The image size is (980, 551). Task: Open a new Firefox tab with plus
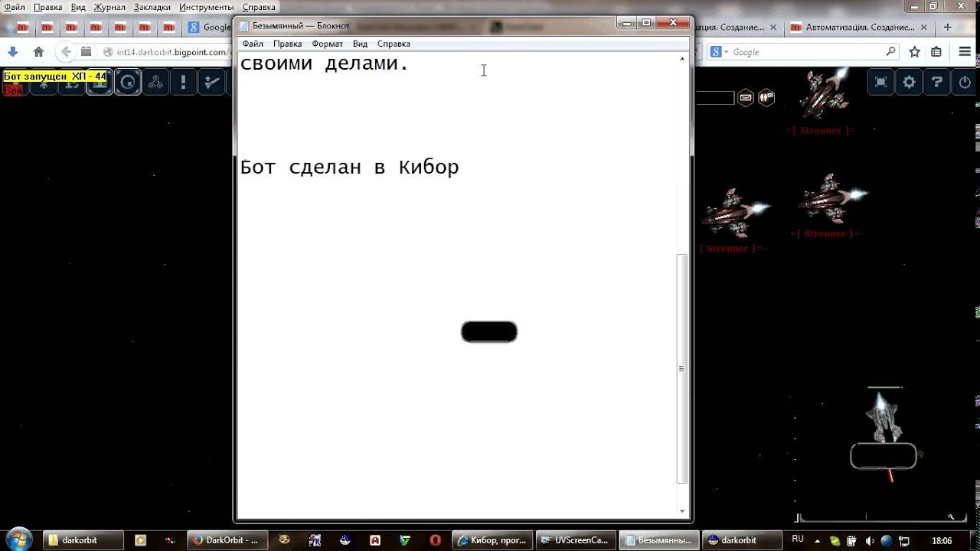(948, 27)
